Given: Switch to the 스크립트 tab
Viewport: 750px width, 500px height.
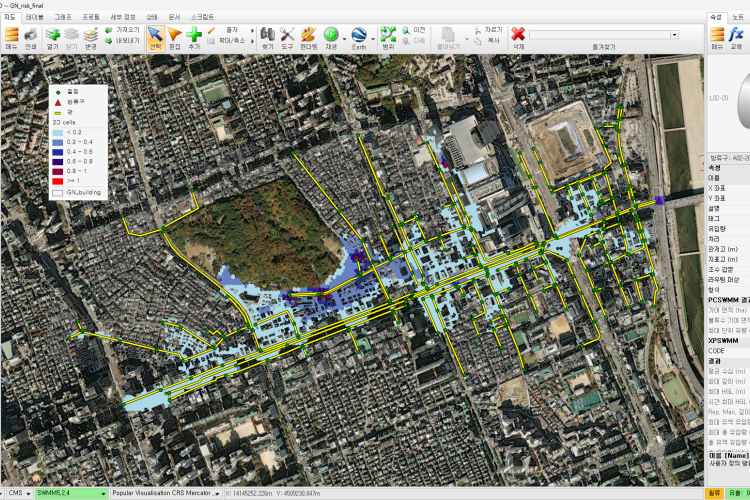Looking at the screenshot, I should (202, 17).
